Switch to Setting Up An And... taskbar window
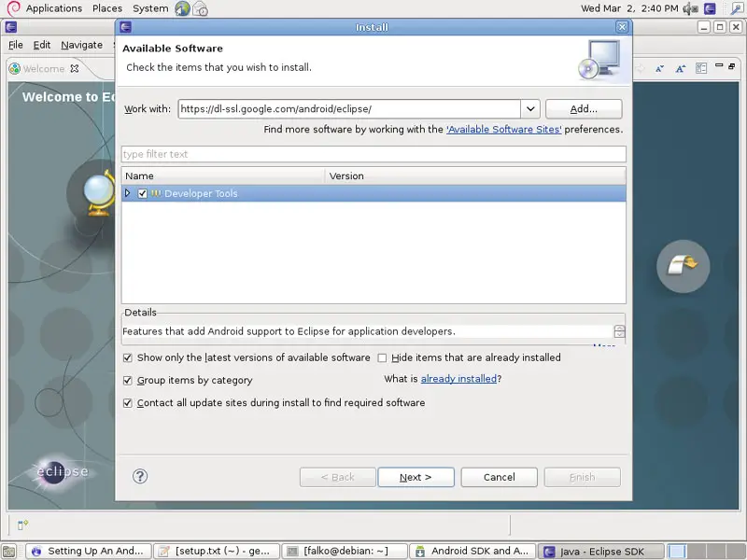747x560 pixels. (x=89, y=551)
